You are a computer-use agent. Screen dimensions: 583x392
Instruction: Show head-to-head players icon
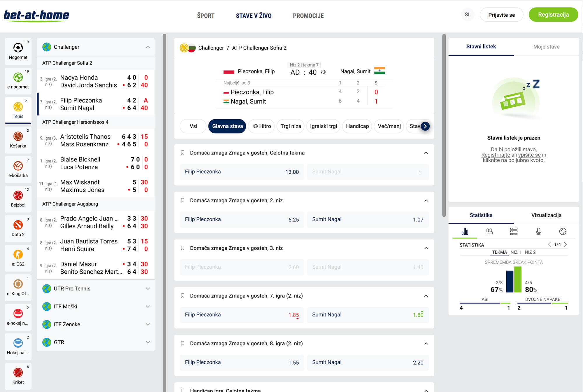489,231
